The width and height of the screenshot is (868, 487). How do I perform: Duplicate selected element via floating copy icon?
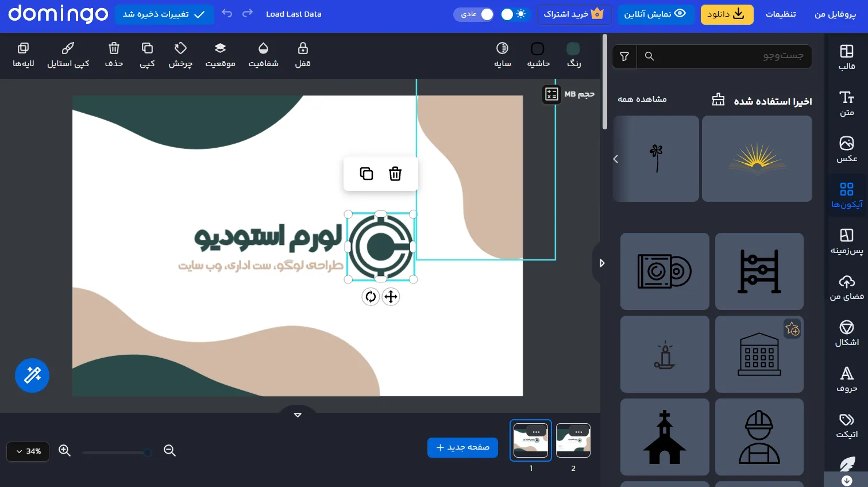367,174
